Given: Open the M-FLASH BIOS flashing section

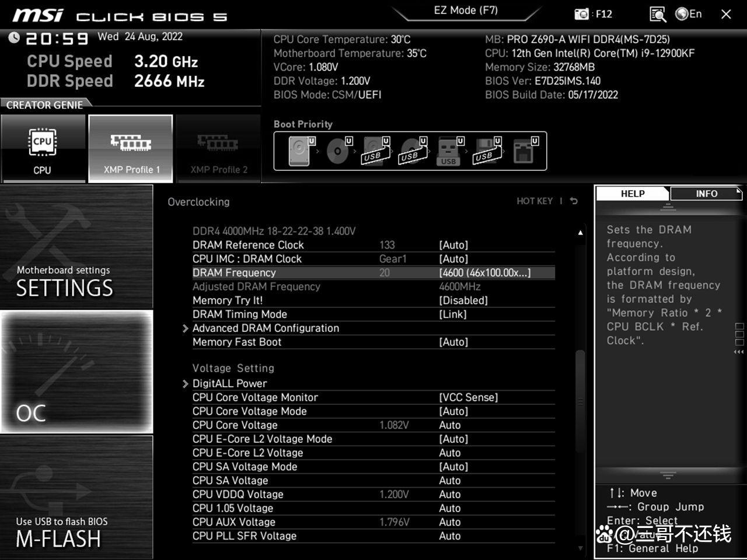Looking at the screenshot, I should click(x=76, y=497).
